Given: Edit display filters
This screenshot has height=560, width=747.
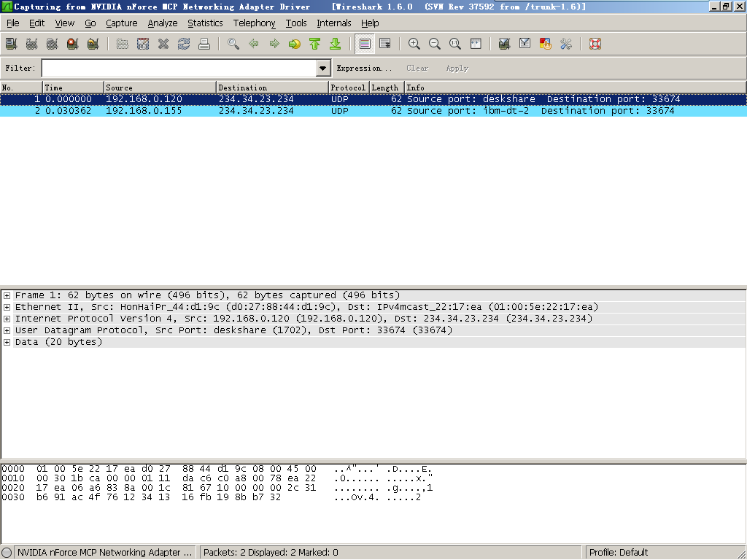Looking at the screenshot, I should [x=525, y=44].
